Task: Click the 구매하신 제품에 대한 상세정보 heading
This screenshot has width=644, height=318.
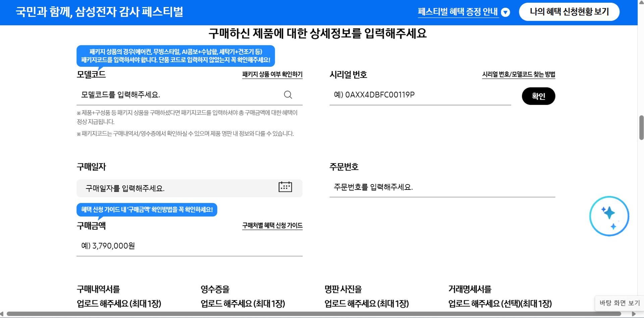Action: (x=317, y=33)
